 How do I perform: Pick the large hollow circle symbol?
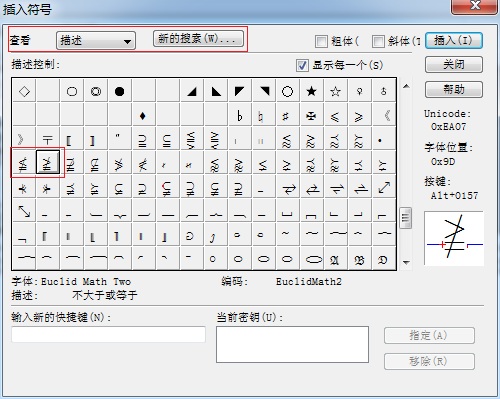pyautogui.click(x=288, y=91)
